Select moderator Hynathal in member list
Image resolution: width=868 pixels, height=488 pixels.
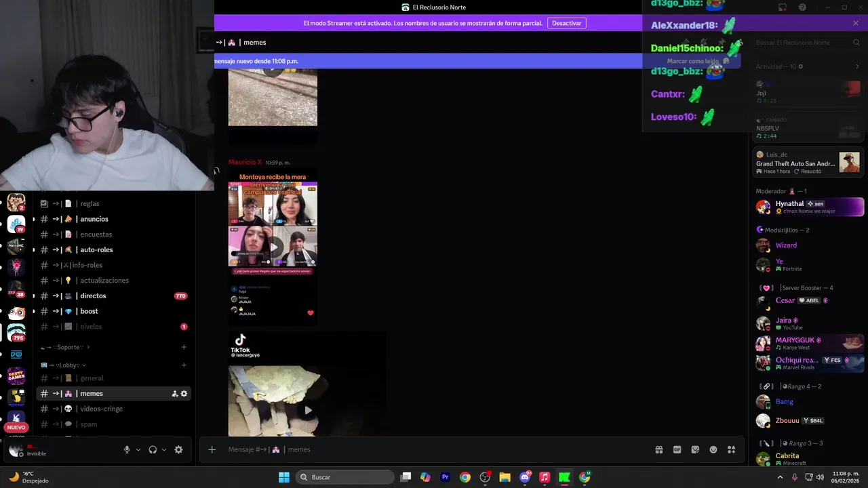pyautogui.click(x=808, y=207)
